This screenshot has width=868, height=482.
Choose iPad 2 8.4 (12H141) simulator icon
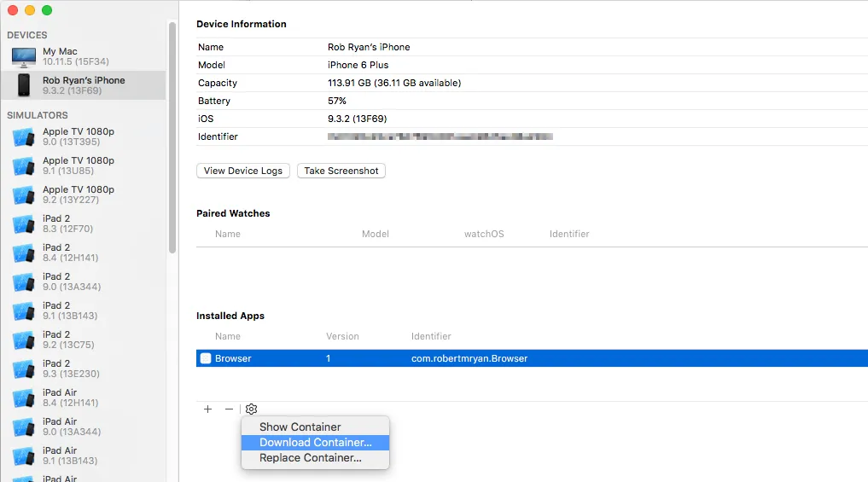pos(24,253)
